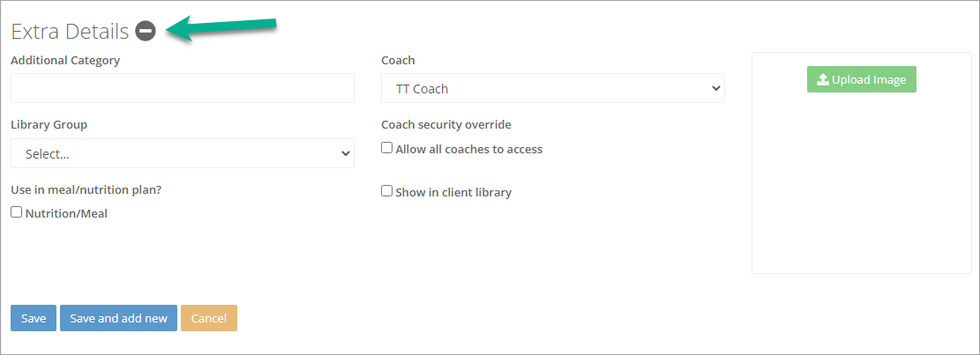Click the green Upload Image button
980x355 pixels.
[861, 79]
